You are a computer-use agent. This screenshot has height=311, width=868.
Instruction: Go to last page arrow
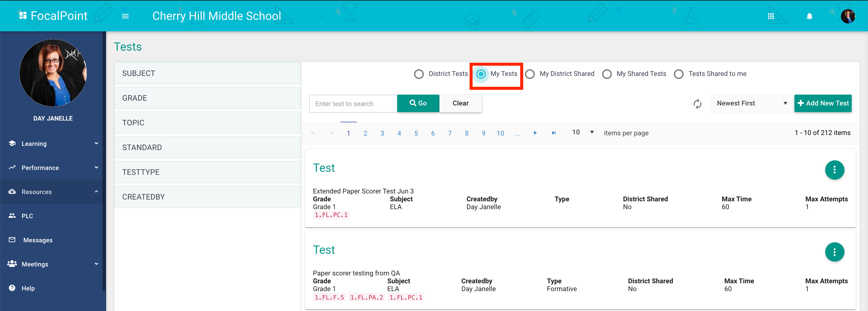click(x=554, y=133)
